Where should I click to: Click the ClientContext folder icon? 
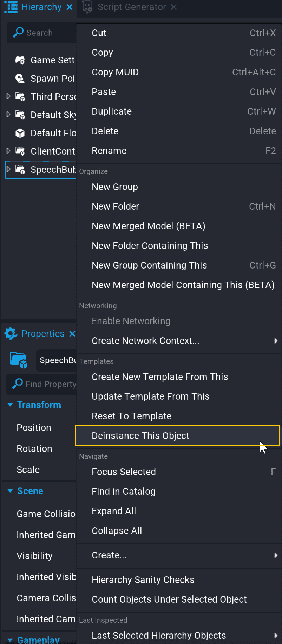point(20,151)
